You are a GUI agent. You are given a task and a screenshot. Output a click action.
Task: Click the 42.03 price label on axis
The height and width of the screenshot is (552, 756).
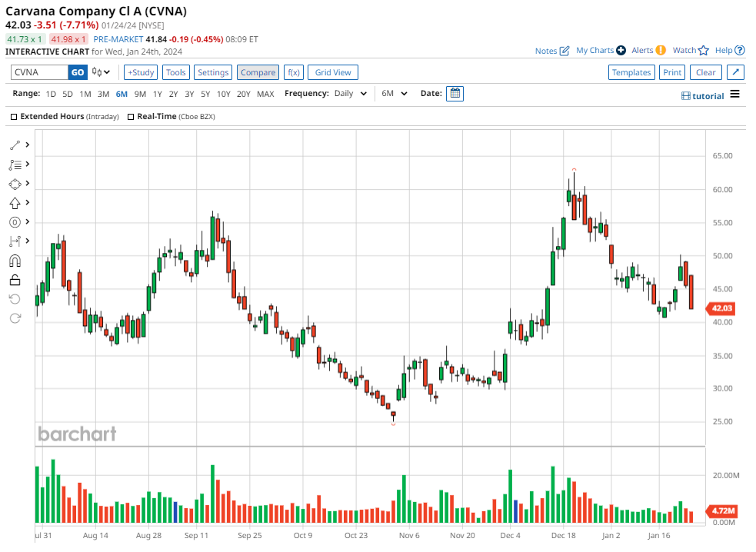coord(721,308)
